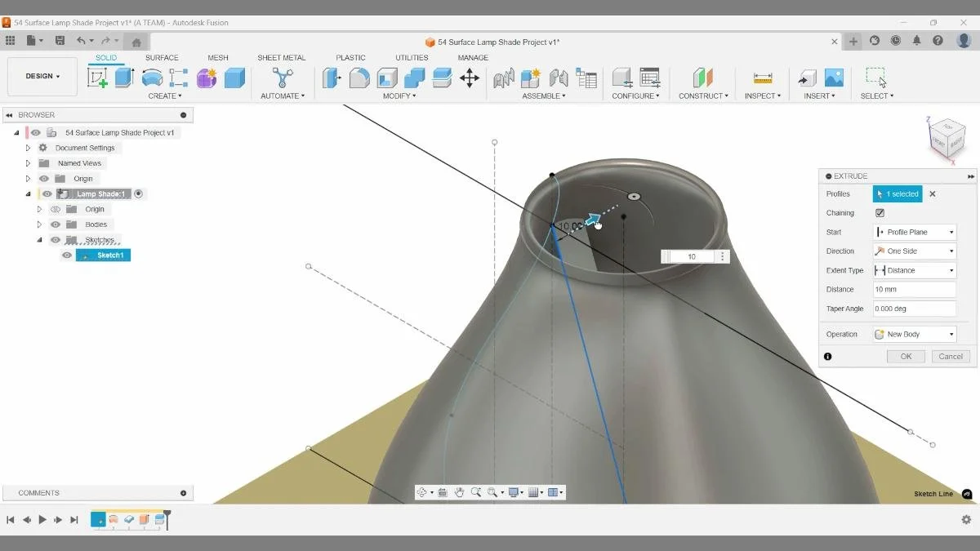This screenshot has height=551, width=980.
Task: Expand the Origin node in browser
Action: [27, 178]
